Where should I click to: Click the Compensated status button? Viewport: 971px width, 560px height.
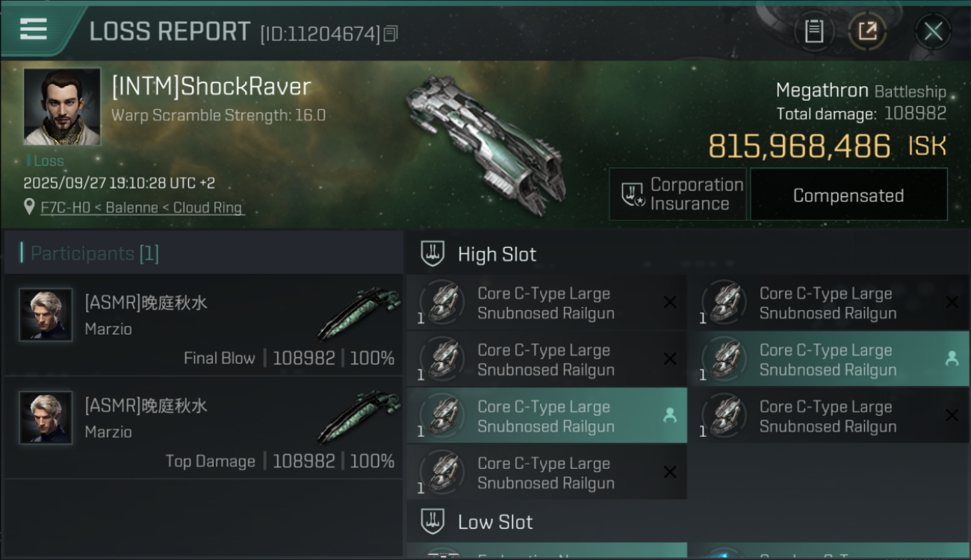848,196
